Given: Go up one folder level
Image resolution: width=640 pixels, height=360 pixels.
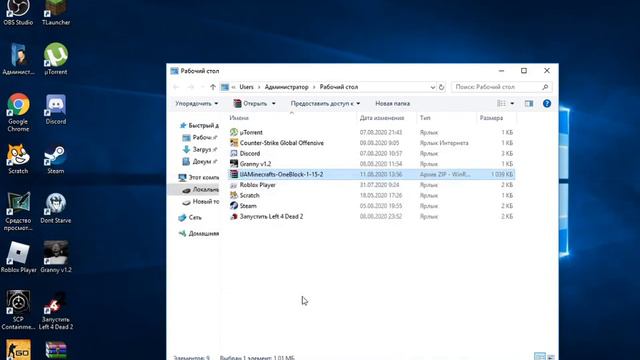Looking at the screenshot, I should coord(213,87).
